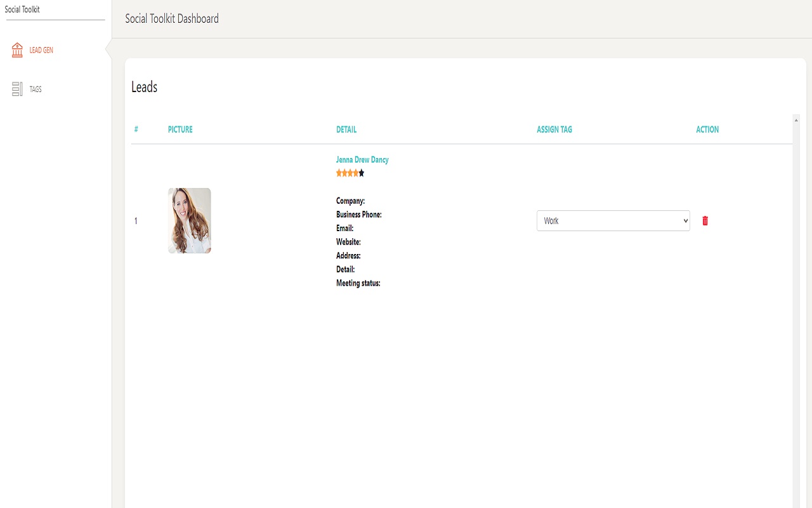The image size is (812, 508).
Task: Click the Social Toolkit title
Action: (x=22, y=9)
